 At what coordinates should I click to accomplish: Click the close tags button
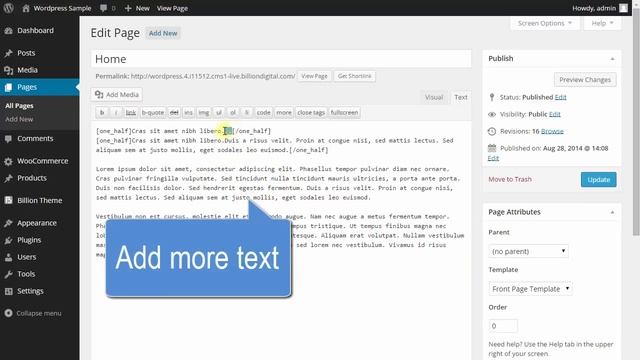click(x=311, y=112)
